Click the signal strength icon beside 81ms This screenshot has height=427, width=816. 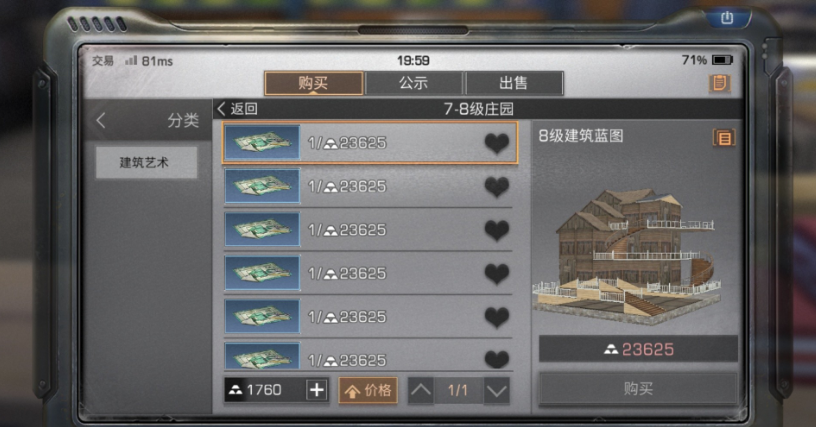pyautogui.click(x=131, y=61)
